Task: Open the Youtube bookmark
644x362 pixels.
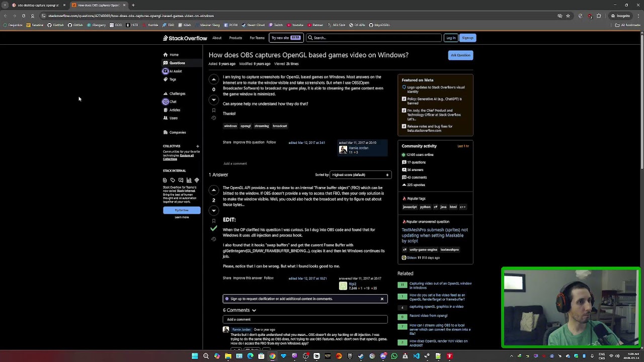Action: tap(295, 25)
